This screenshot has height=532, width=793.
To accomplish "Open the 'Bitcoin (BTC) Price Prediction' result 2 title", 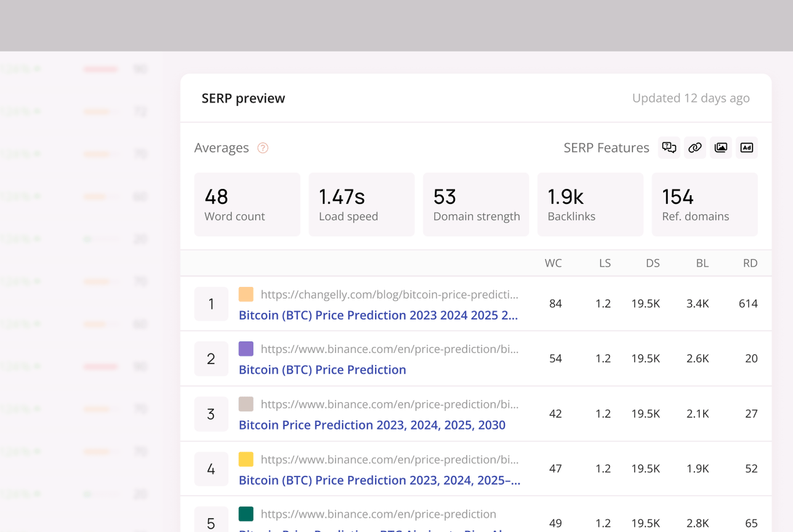I will tap(322, 370).
